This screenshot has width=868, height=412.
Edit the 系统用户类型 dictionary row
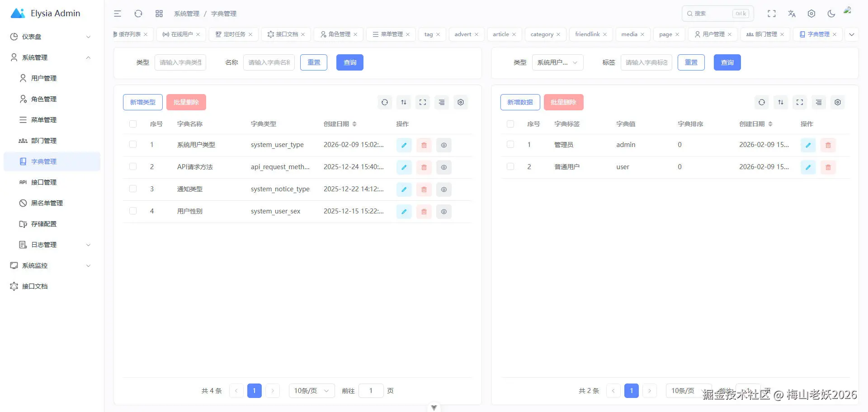pyautogui.click(x=404, y=145)
